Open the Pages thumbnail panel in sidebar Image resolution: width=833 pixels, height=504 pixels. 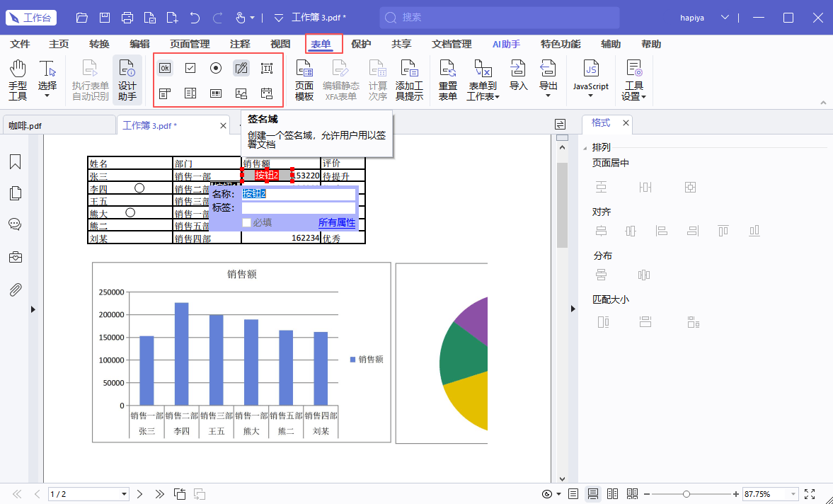[16, 193]
